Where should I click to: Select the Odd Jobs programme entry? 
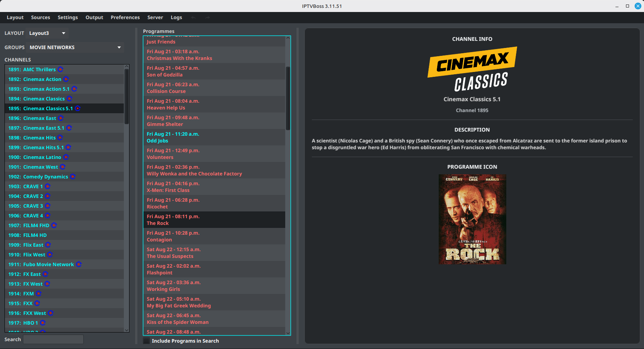214,137
